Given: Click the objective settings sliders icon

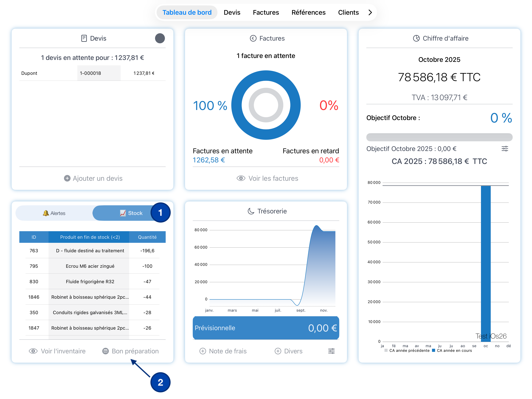Looking at the screenshot, I should 505,149.
